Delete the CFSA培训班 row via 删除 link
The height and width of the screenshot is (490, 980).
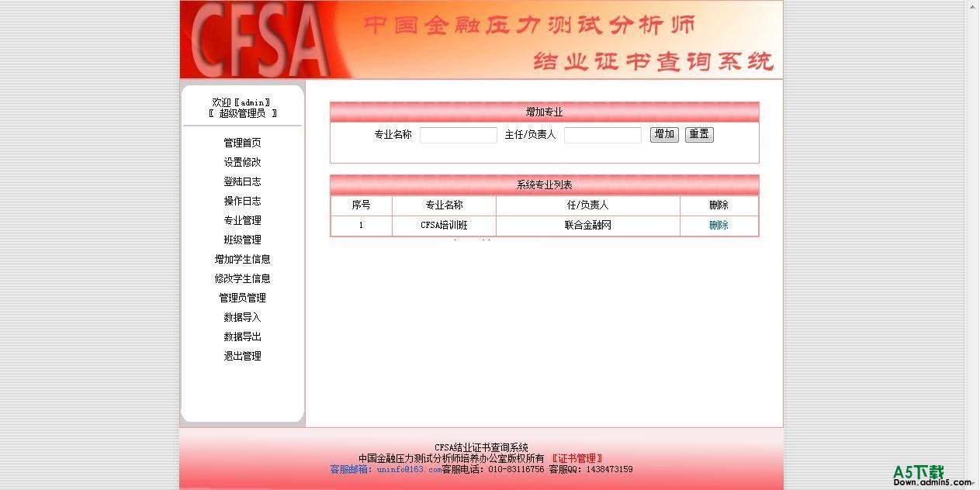pyautogui.click(x=719, y=225)
